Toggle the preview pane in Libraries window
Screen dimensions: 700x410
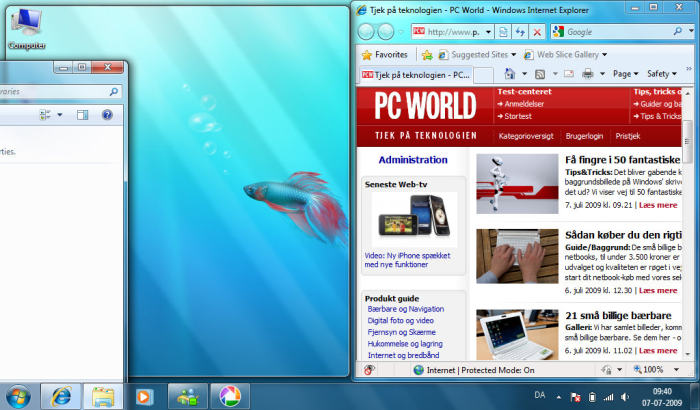pyautogui.click(x=82, y=115)
